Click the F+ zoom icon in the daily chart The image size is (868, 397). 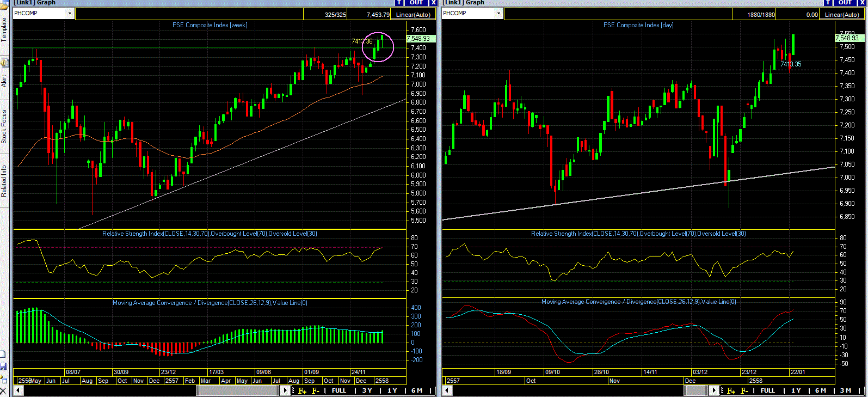tap(731, 390)
